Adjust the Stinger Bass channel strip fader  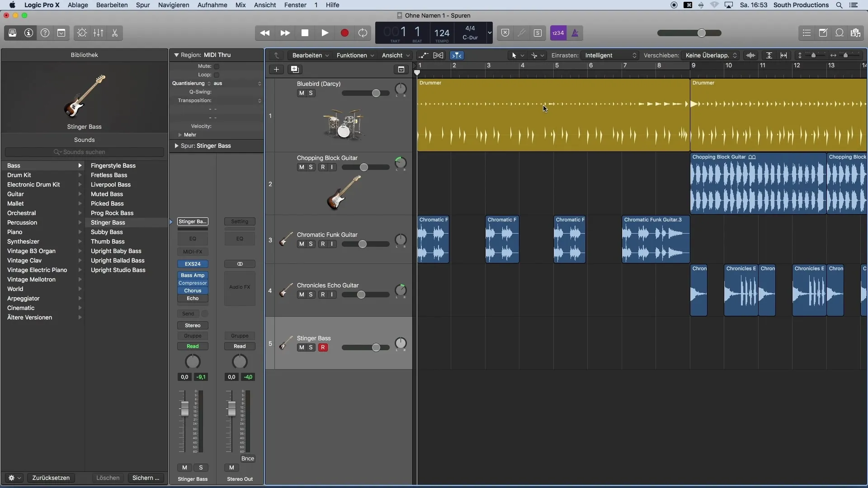[x=184, y=408]
